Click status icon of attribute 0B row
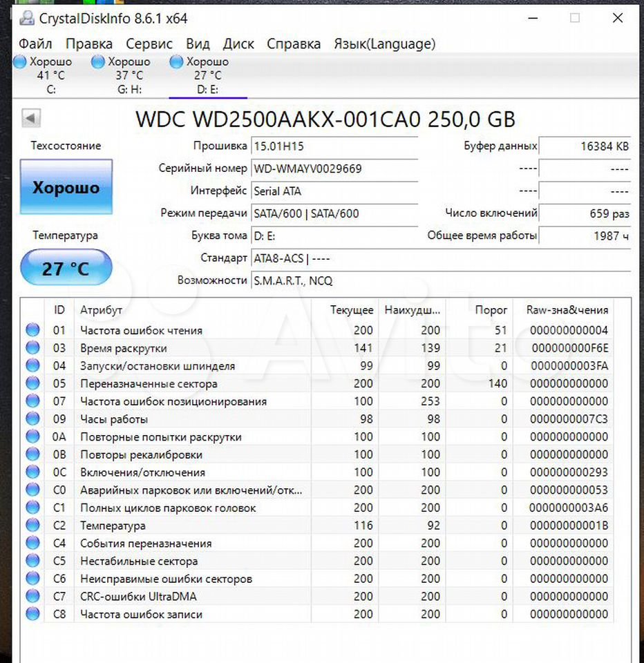The image size is (644, 663). 32,454
